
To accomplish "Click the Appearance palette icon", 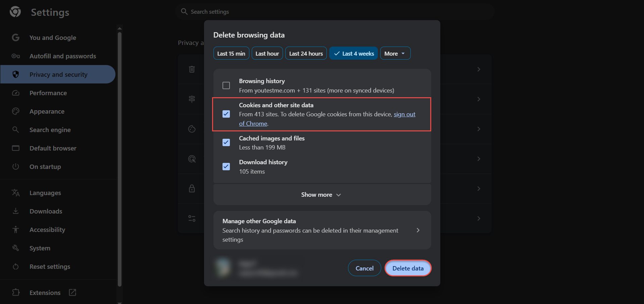I will point(16,111).
